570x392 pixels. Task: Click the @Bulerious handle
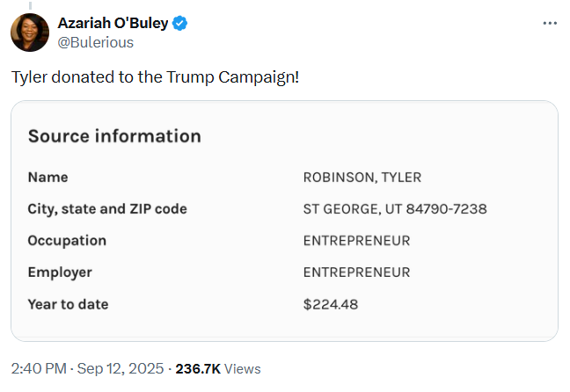96,42
